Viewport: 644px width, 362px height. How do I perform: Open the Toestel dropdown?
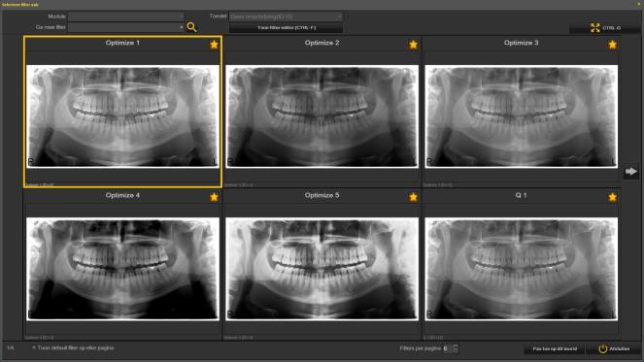coord(286,16)
